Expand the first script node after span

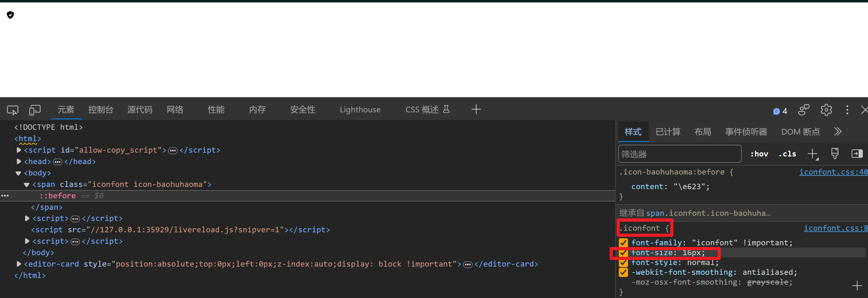(27, 219)
